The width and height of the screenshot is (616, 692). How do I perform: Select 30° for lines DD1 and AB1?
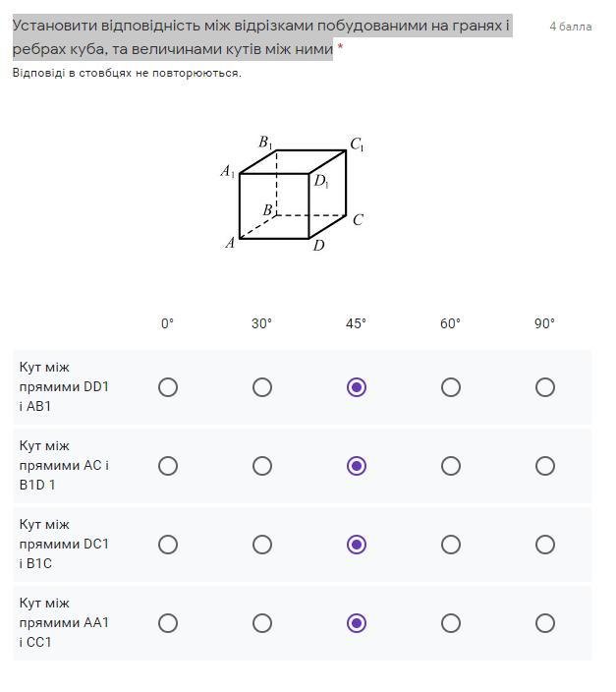pos(262,387)
